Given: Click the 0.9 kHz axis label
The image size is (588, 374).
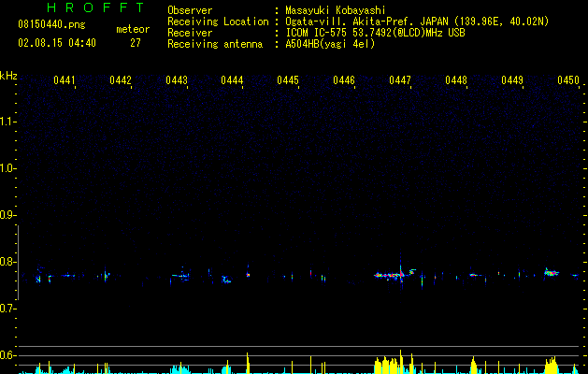Looking at the screenshot, I should pyautogui.click(x=8, y=215).
